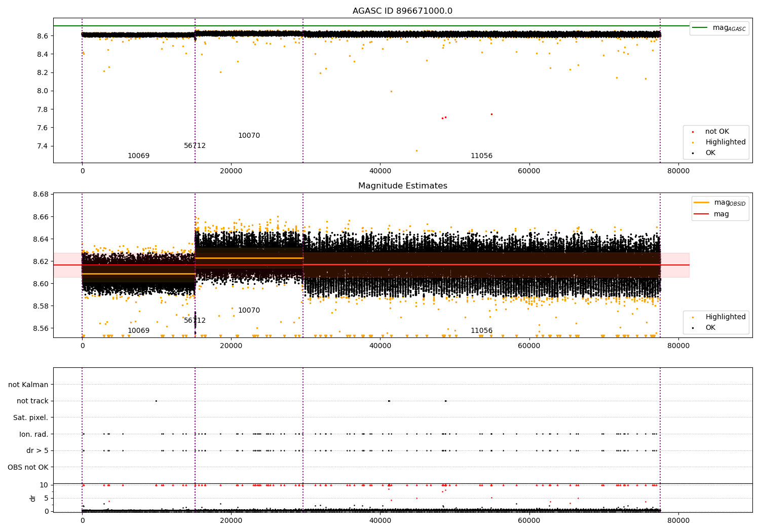Click the '60000' x-axis tick under the bottom plot

point(529,520)
